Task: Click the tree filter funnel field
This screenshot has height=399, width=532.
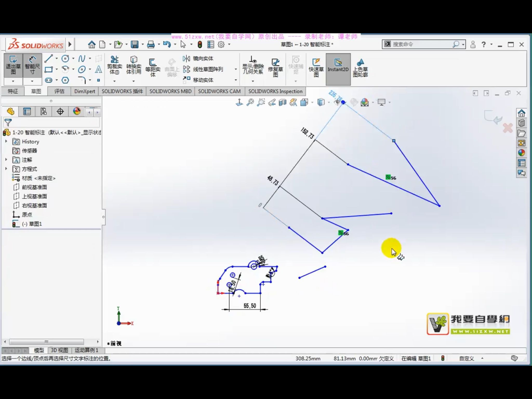Action: pos(51,122)
